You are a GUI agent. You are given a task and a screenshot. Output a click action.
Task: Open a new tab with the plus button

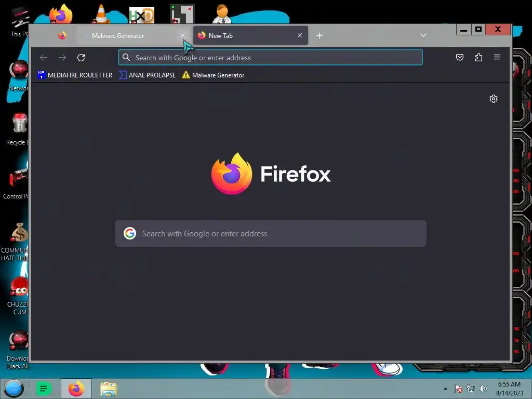point(320,36)
